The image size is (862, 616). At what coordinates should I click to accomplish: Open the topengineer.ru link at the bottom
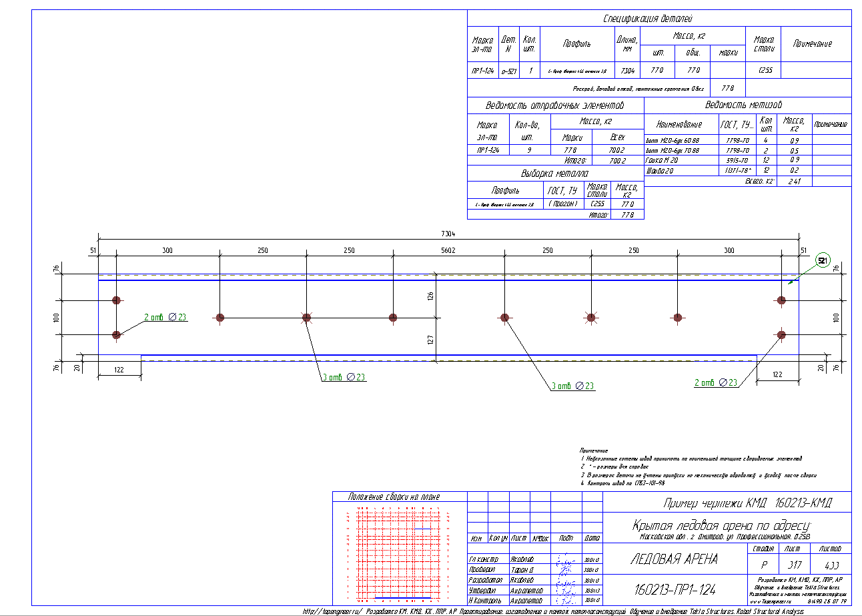coord(332,611)
